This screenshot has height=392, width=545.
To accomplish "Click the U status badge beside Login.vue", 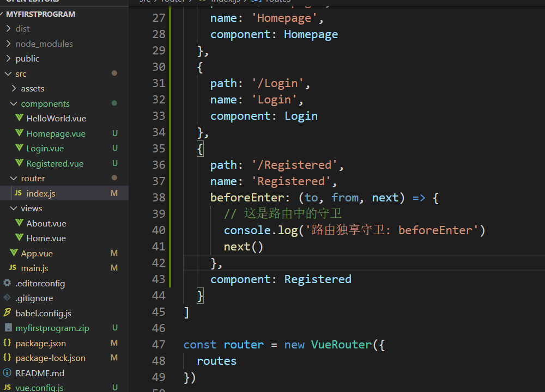I will 114,148.
